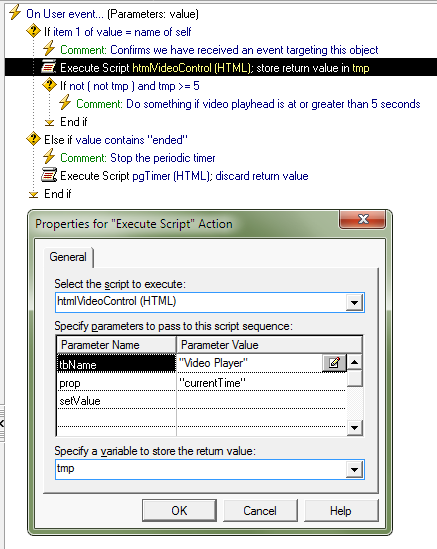Open Help for Execute Script action
Viewport: 437px width, 549px height.
point(341,510)
